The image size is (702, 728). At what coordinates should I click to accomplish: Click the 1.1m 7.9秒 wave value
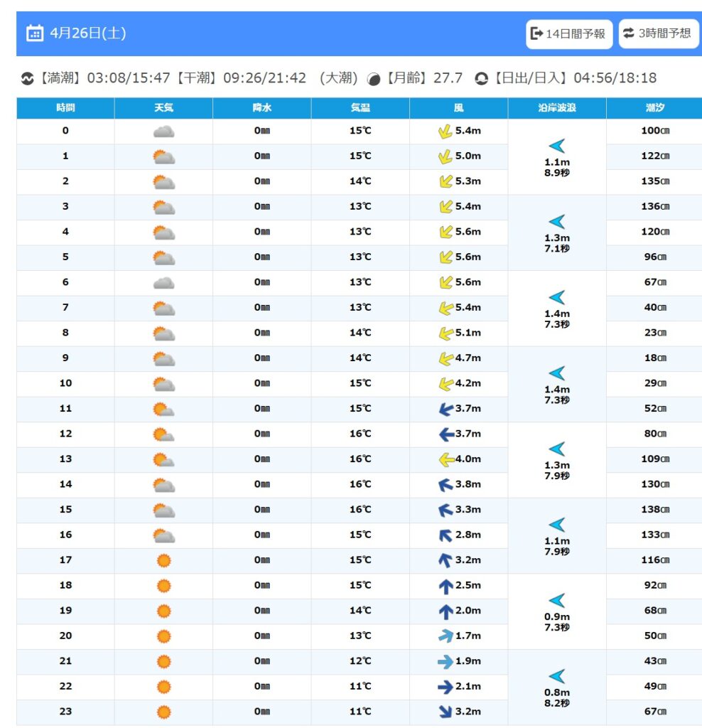[x=557, y=547]
